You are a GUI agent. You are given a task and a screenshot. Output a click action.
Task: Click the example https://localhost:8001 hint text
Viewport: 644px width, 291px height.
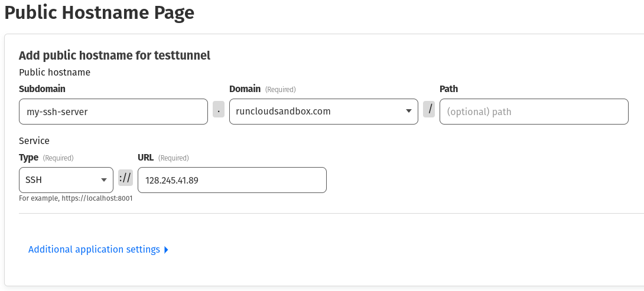pyautogui.click(x=76, y=198)
